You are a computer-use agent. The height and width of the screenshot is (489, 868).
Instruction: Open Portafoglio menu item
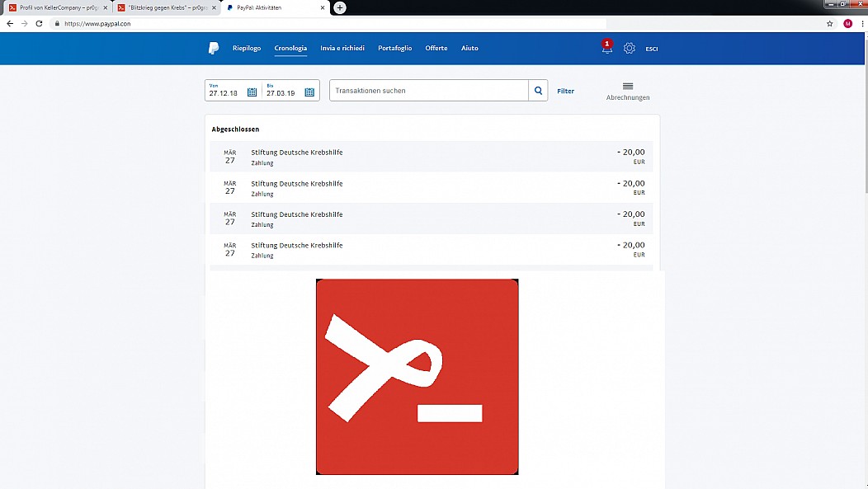pyautogui.click(x=394, y=48)
